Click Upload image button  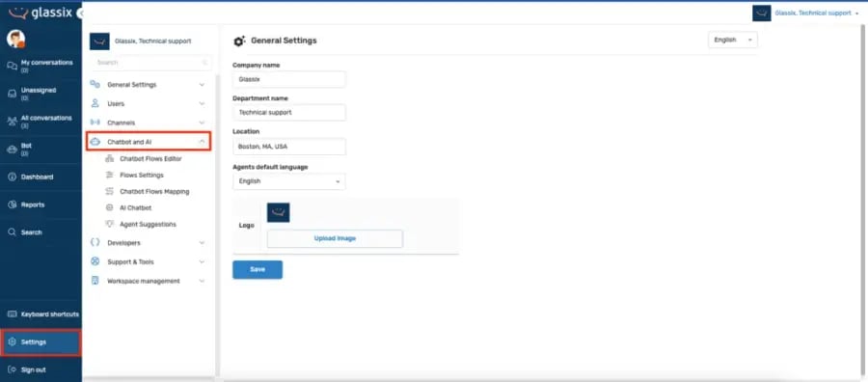point(335,238)
